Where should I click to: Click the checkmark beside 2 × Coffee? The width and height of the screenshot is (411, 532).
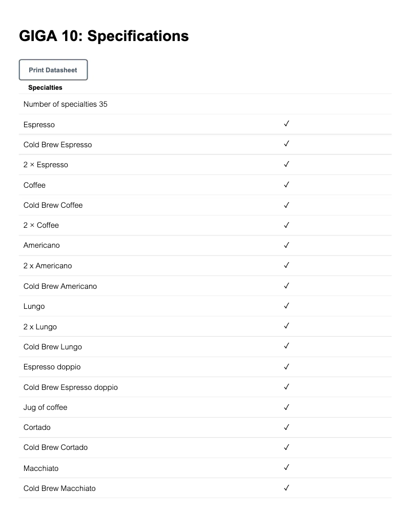(x=286, y=225)
